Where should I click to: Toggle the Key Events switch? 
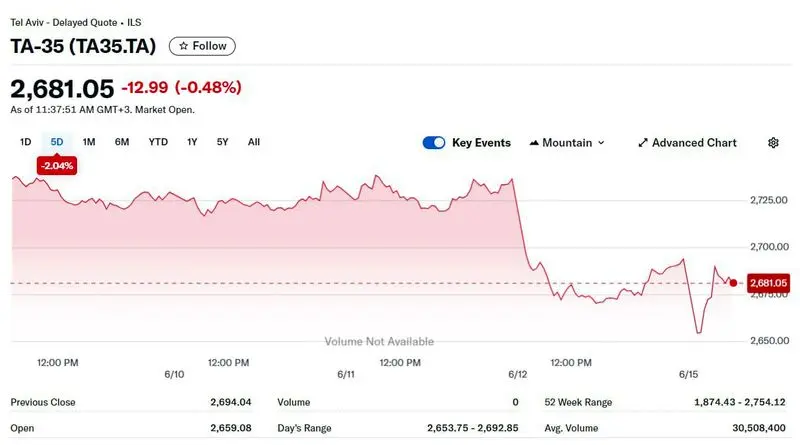pos(434,143)
